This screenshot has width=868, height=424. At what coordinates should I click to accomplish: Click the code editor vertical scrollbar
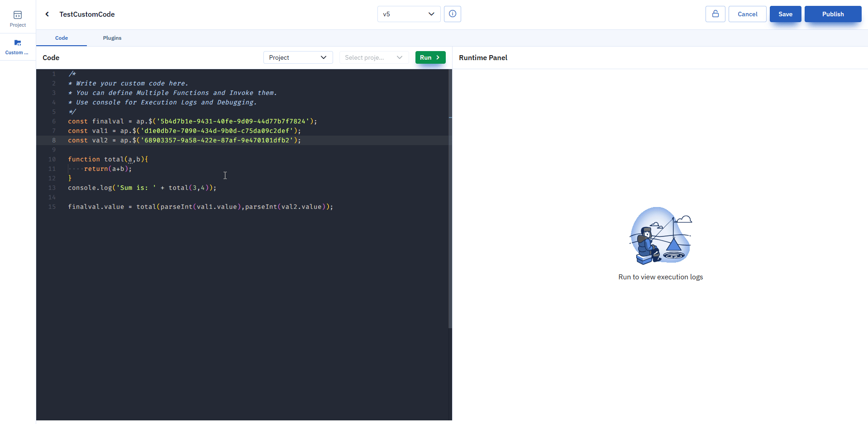450,199
